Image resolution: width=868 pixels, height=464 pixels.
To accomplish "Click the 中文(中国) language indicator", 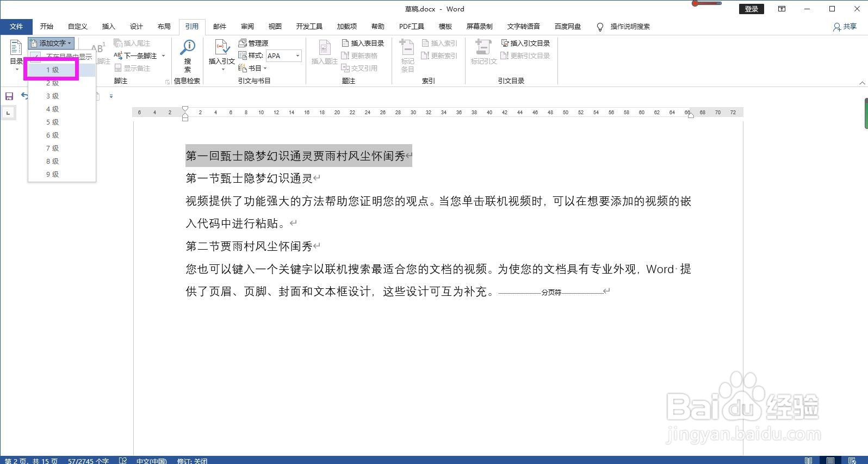I will click(152, 461).
